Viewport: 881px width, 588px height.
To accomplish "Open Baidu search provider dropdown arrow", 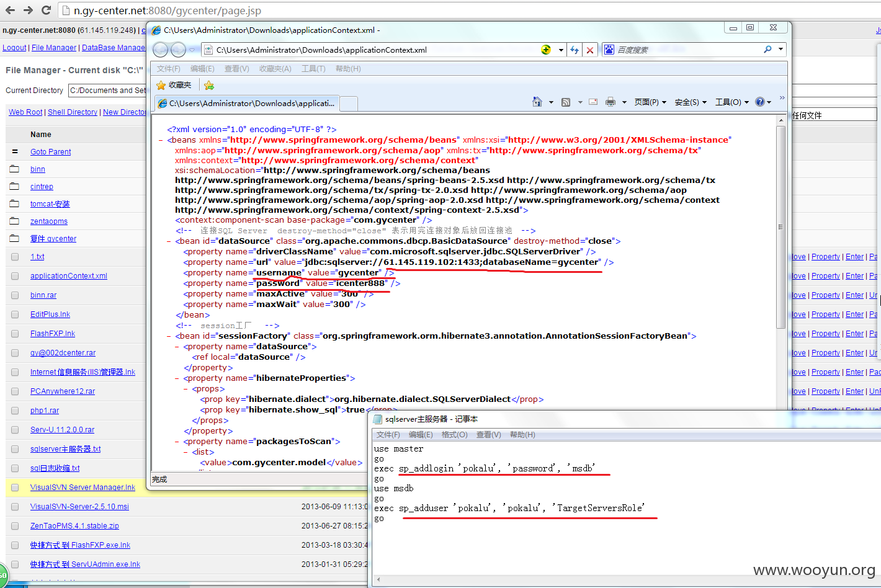I will click(x=780, y=50).
